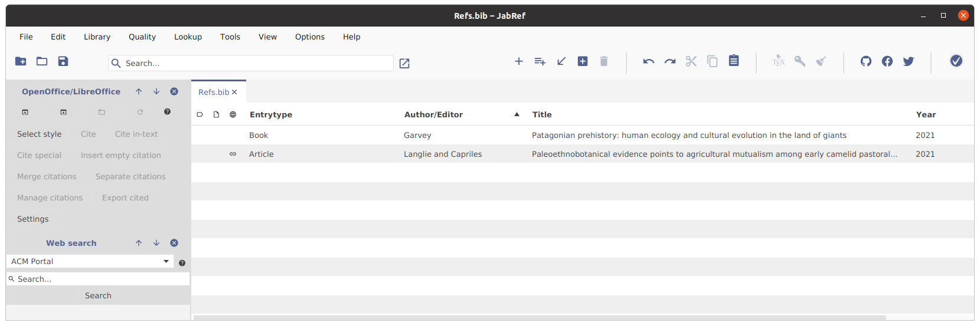Screen dimensions: 980x326
Task: Click the manual connect icon in OpenOffice panel
Action: click(x=64, y=112)
